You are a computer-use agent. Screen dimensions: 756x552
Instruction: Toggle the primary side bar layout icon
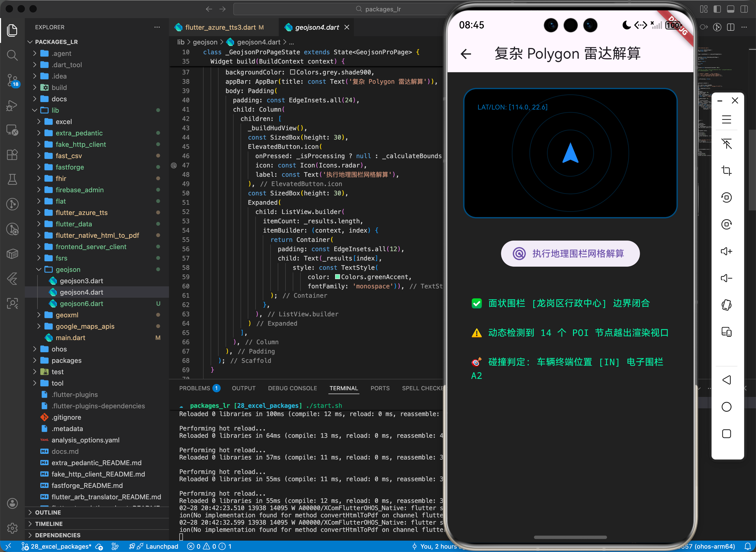[717, 9]
